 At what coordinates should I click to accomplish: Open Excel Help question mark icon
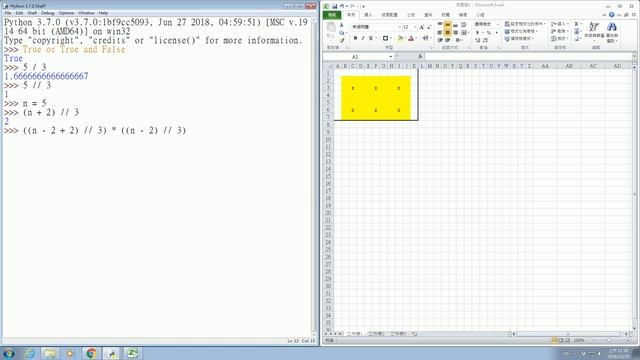611,15
